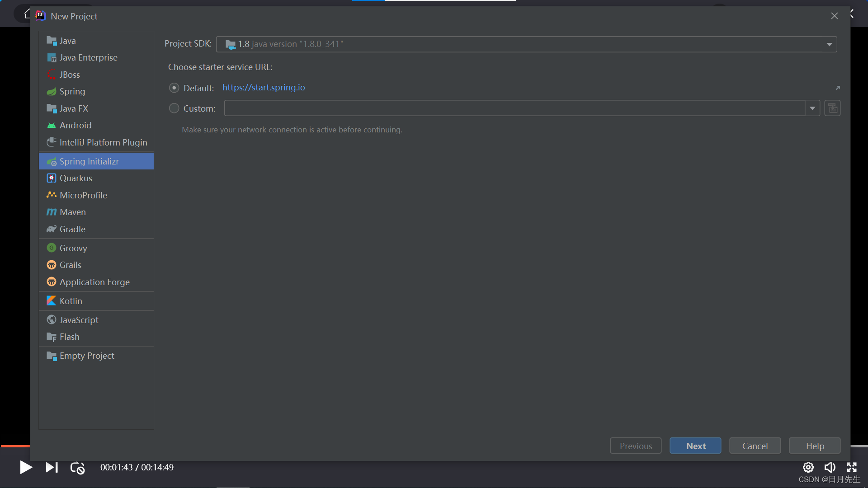Screen dimensions: 868x488
Task: Select the Custom starter URL radio button
Action: (174, 108)
